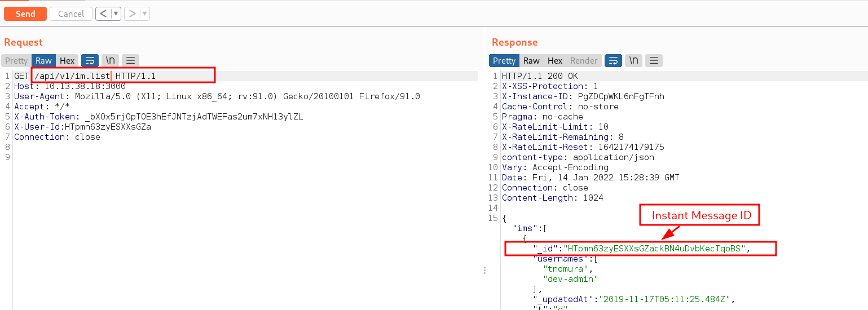This screenshot has width=868, height=310.
Task: Click the _id value in JSON response
Action: click(655, 249)
